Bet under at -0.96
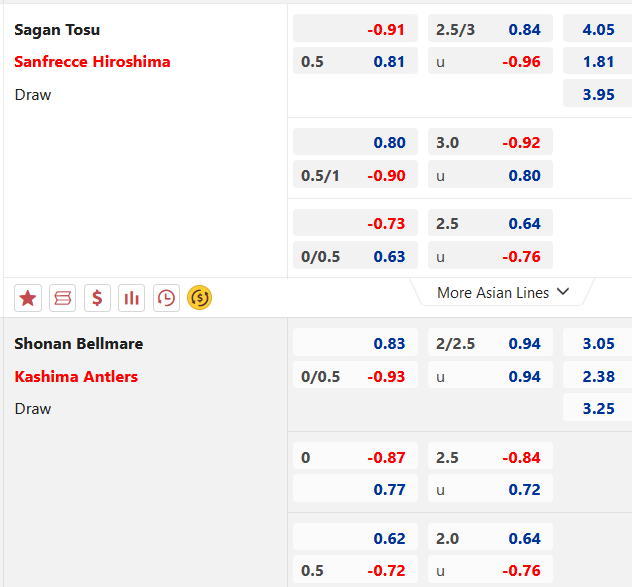This screenshot has height=587, width=632. click(490, 61)
